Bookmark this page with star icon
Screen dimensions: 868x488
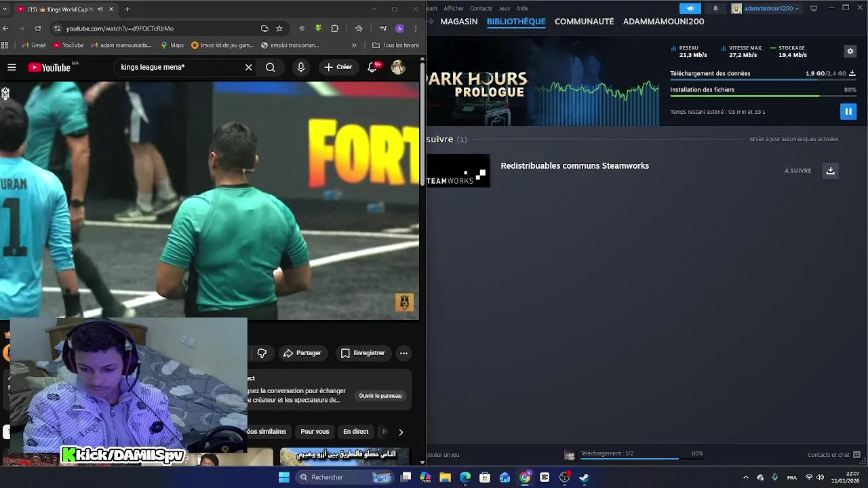[279, 28]
